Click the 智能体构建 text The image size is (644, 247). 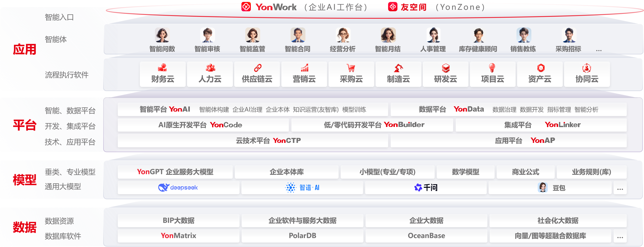[x=214, y=109]
